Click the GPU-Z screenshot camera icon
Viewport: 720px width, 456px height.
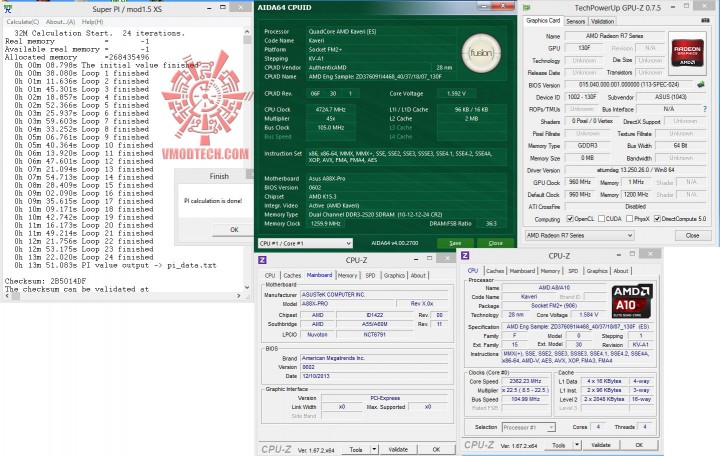[x=705, y=21]
